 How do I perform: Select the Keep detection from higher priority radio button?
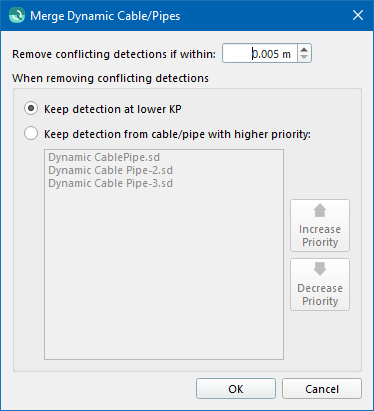coord(31,134)
